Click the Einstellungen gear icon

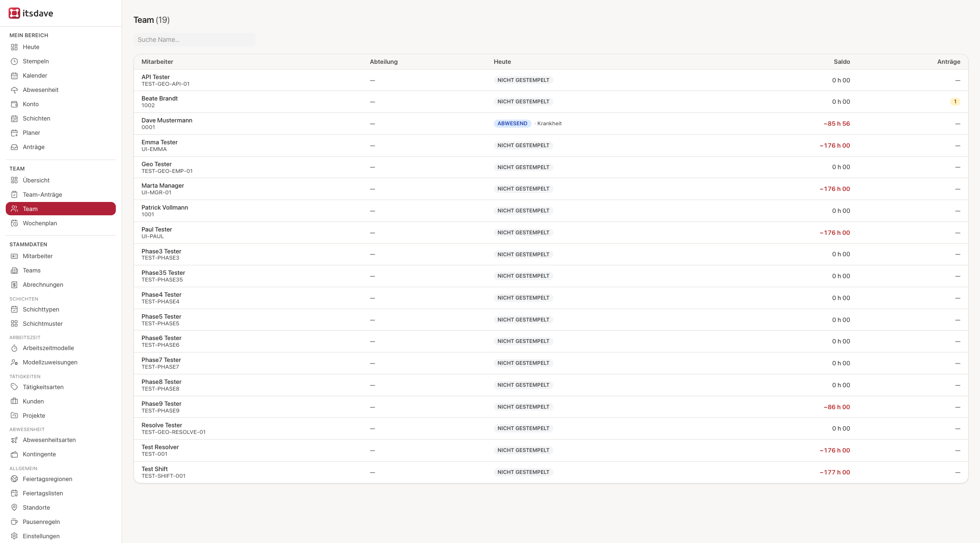pyautogui.click(x=14, y=536)
